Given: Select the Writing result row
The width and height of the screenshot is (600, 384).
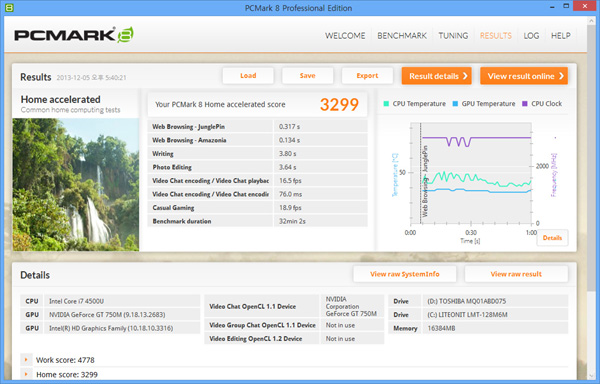Looking at the screenshot, I should [x=258, y=153].
